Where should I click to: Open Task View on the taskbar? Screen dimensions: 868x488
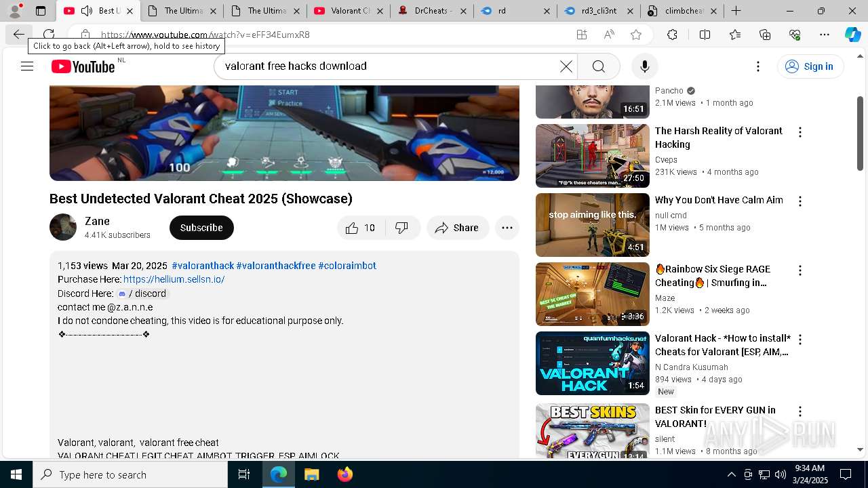[x=244, y=474]
